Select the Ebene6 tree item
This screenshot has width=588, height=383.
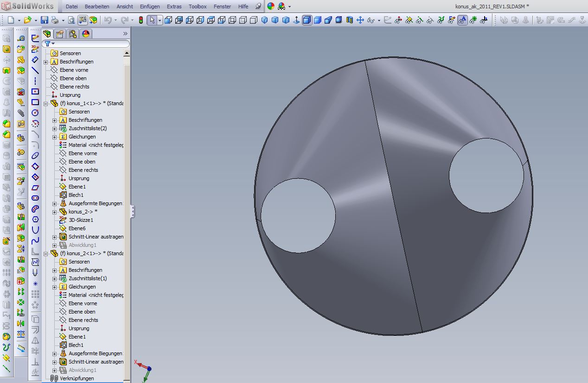(77, 228)
